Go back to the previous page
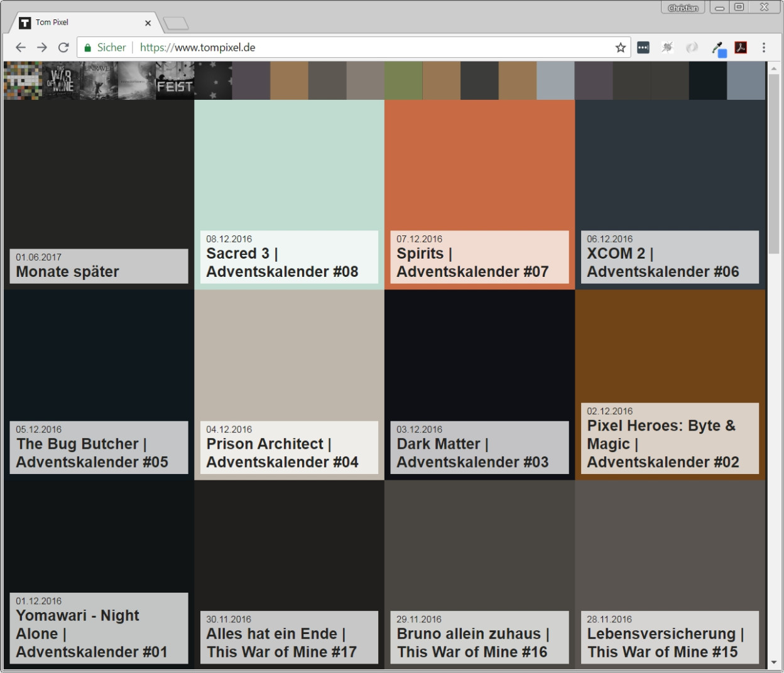This screenshot has width=784, height=673. coord(20,48)
